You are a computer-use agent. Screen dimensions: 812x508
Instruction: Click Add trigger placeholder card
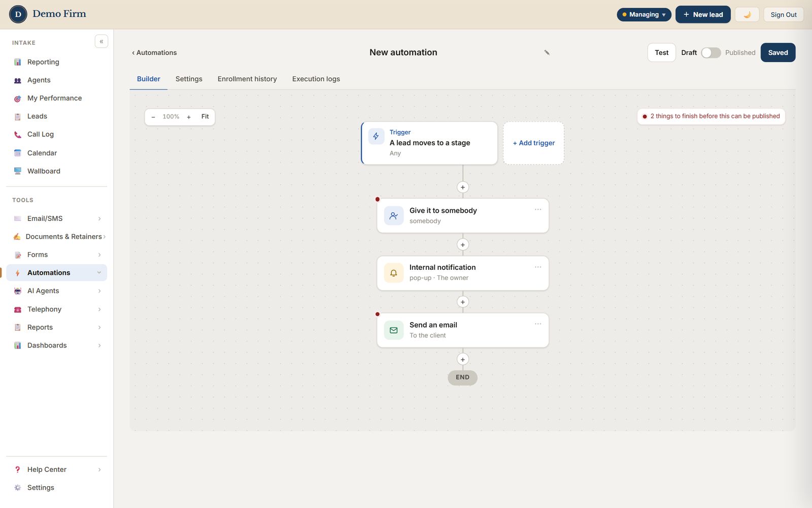(533, 143)
